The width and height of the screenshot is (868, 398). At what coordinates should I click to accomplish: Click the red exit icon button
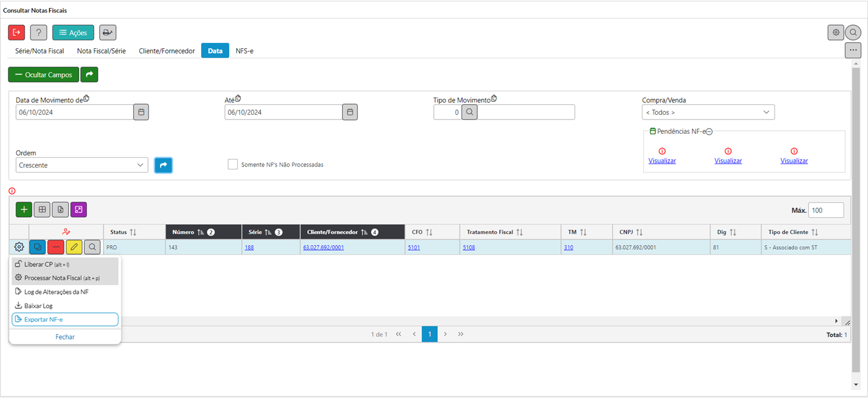pos(17,33)
